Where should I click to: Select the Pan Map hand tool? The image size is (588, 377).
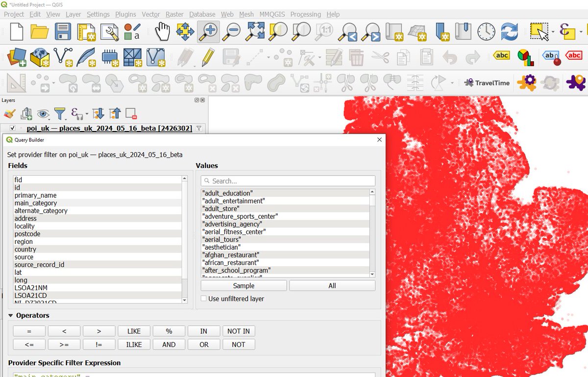pos(162,32)
